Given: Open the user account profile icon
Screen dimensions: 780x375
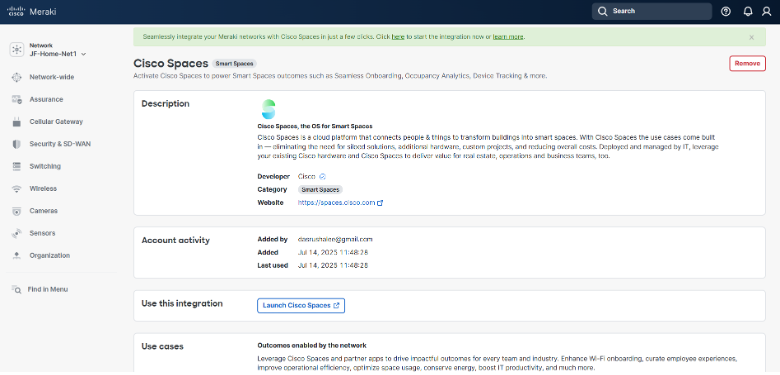Looking at the screenshot, I should (767, 11).
